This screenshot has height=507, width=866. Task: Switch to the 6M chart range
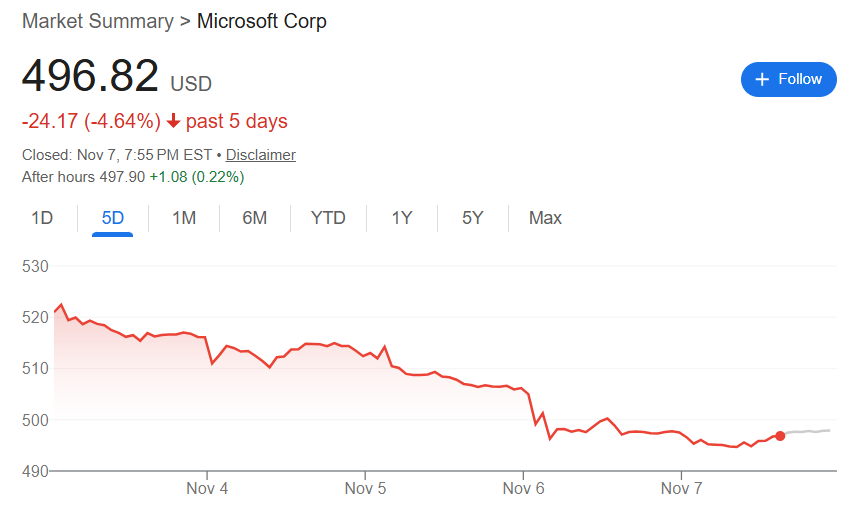click(x=254, y=218)
